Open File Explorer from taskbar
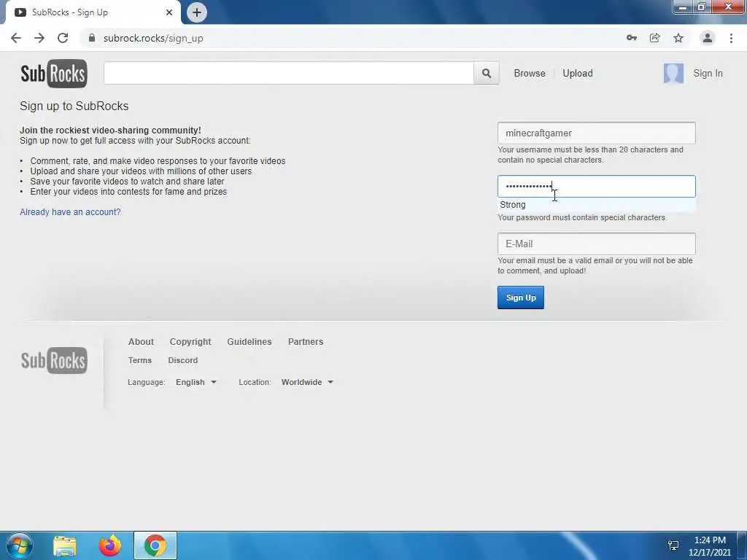This screenshot has height=560, width=747. (65, 546)
